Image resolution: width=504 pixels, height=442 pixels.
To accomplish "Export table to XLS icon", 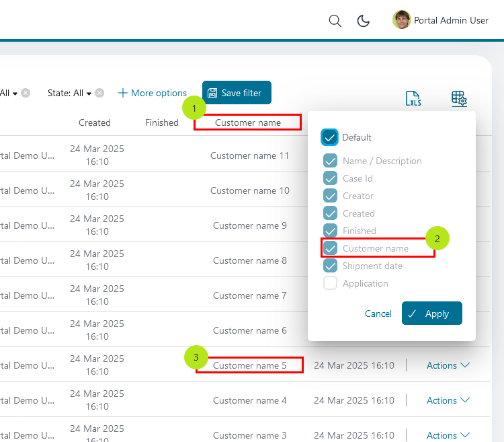I will tap(413, 99).
